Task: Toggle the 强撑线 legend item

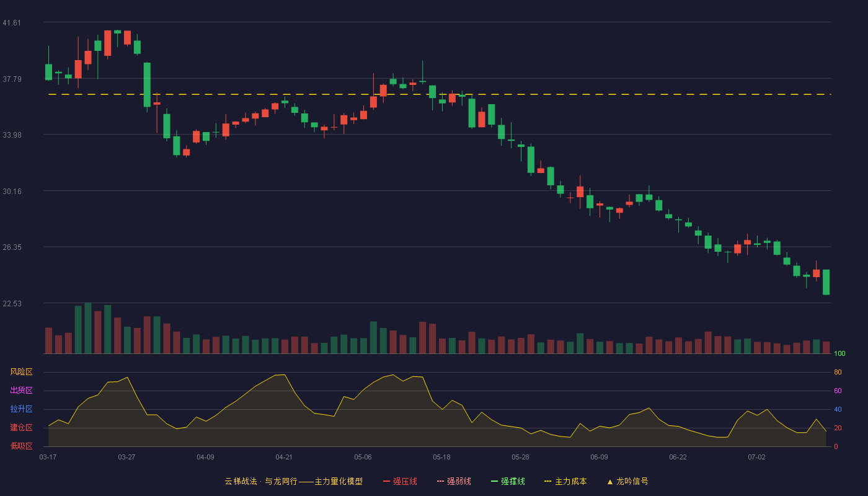Action: (508, 481)
